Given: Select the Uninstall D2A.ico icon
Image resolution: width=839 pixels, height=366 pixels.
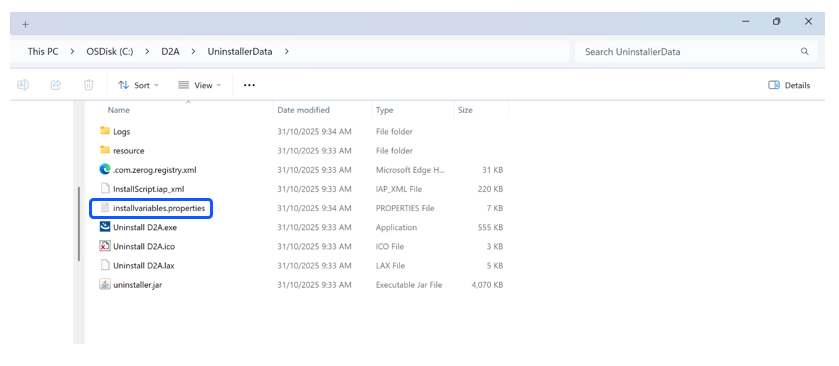Looking at the screenshot, I should 105,246.
